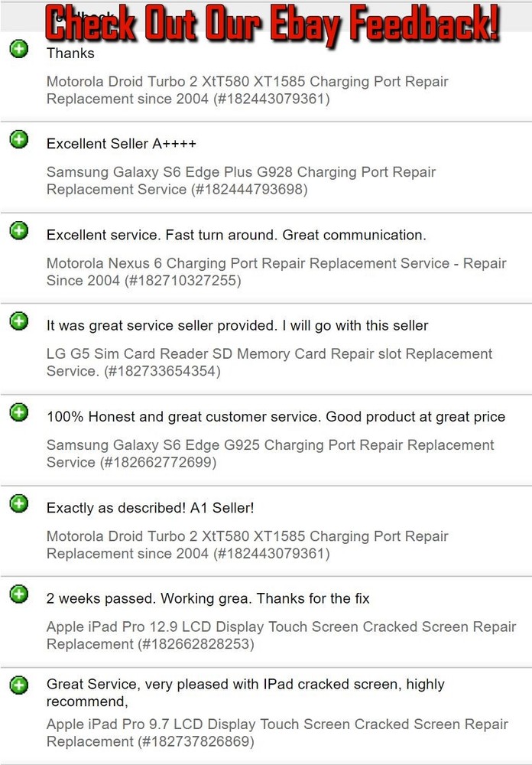Click the Motorola Nexus 6 repair service link
Image resolution: width=532 pixels, height=765 pixels.
coord(276,271)
